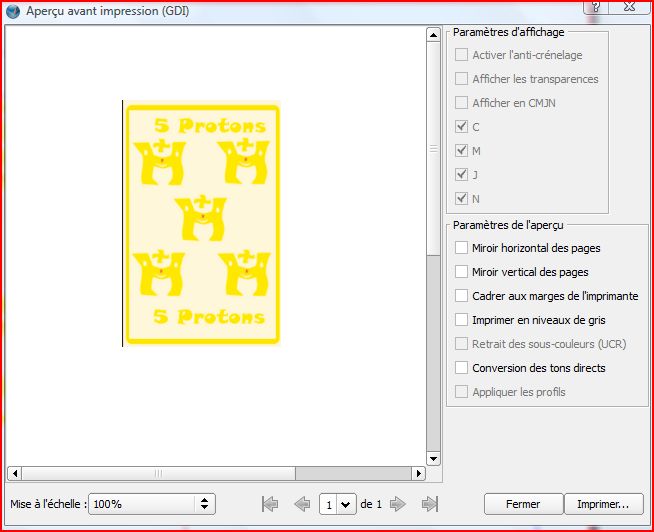Toggle Retrait des sous-couleurs (UCR)
Image resolution: width=654 pixels, height=532 pixels.
461,343
